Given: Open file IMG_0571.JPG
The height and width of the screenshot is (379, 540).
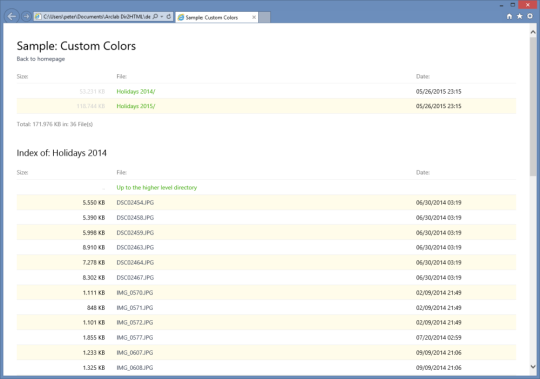Looking at the screenshot, I should click(135, 308).
